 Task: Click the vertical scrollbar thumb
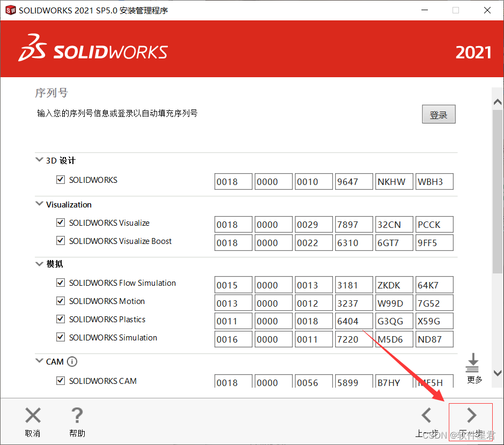[498, 191]
